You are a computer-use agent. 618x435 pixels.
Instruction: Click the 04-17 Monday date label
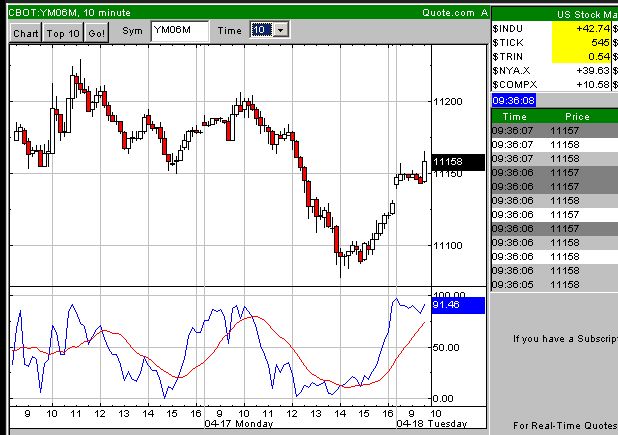click(x=238, y=424)
